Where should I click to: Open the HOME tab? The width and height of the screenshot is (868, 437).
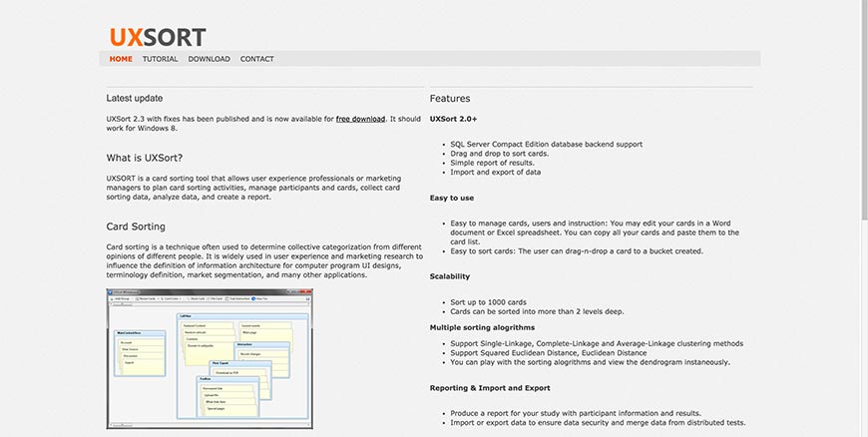pyautogui.click(x=121, y=59)
